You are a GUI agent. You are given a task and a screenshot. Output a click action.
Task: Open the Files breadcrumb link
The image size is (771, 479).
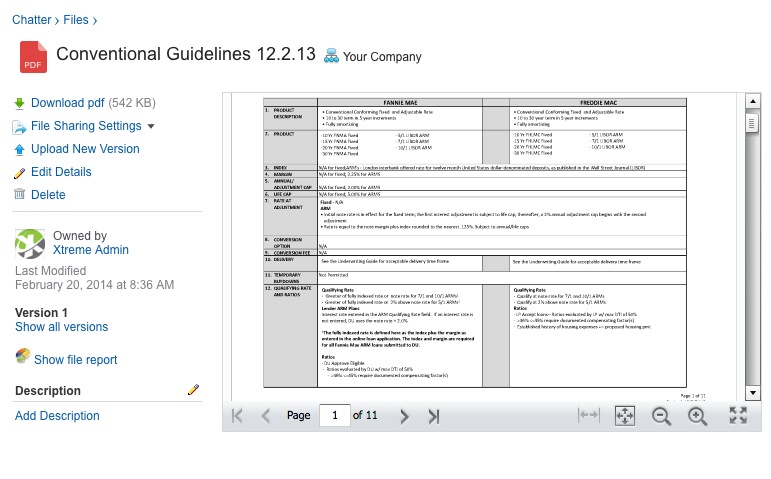click(76, 20)
